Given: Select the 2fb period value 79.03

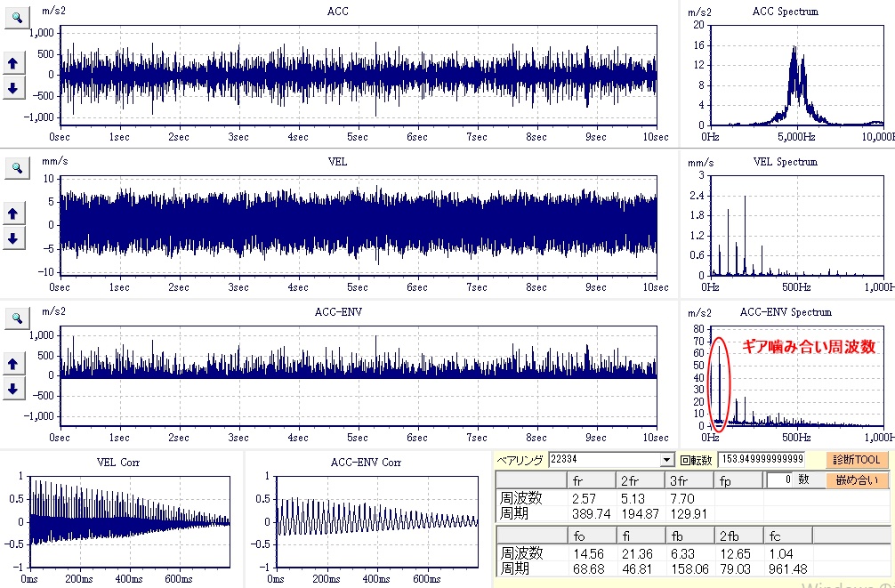Looking at the screenshot, I should point(735,569).
